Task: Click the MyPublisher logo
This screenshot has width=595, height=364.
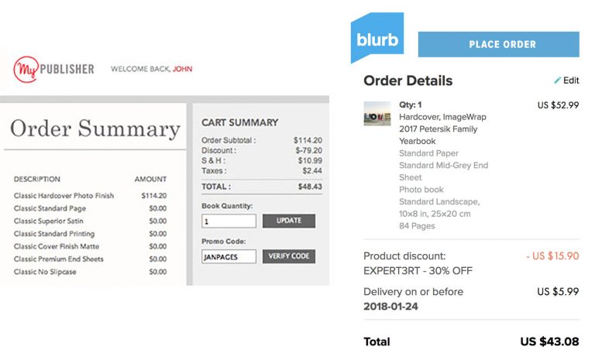Action: coord(54,69)
